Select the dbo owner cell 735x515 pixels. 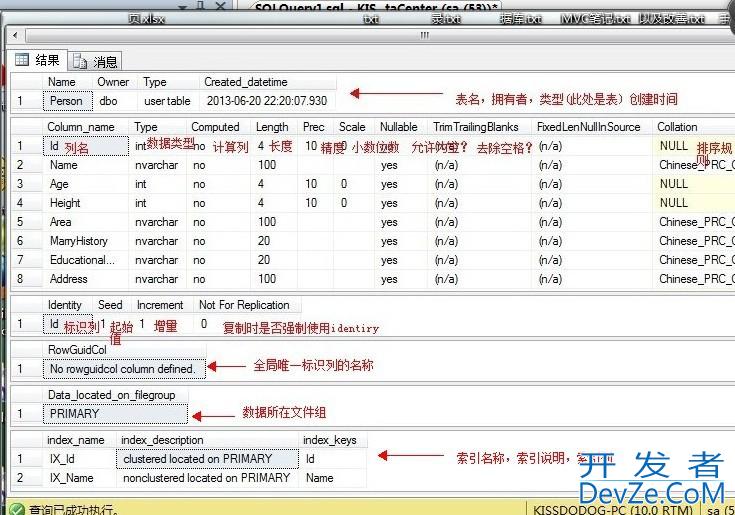(115, 101)
